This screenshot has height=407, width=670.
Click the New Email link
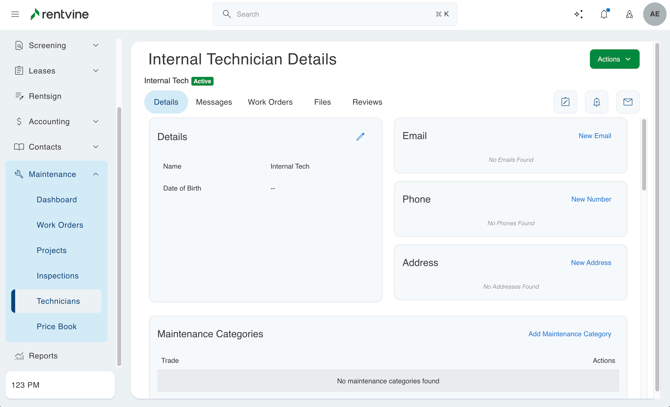point(594,136)
